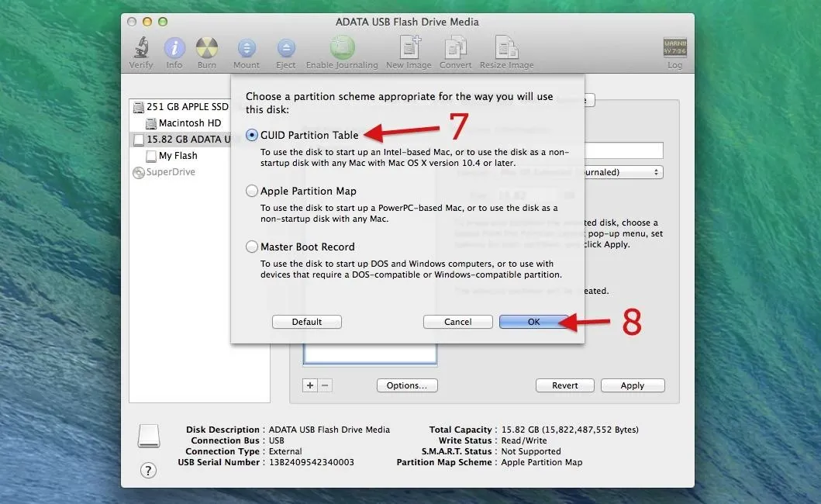Open the Format pop-up menu ending in 'urnaled)'
The height and width of the screenshot is (504, 821).
click(x=623, y=172)
